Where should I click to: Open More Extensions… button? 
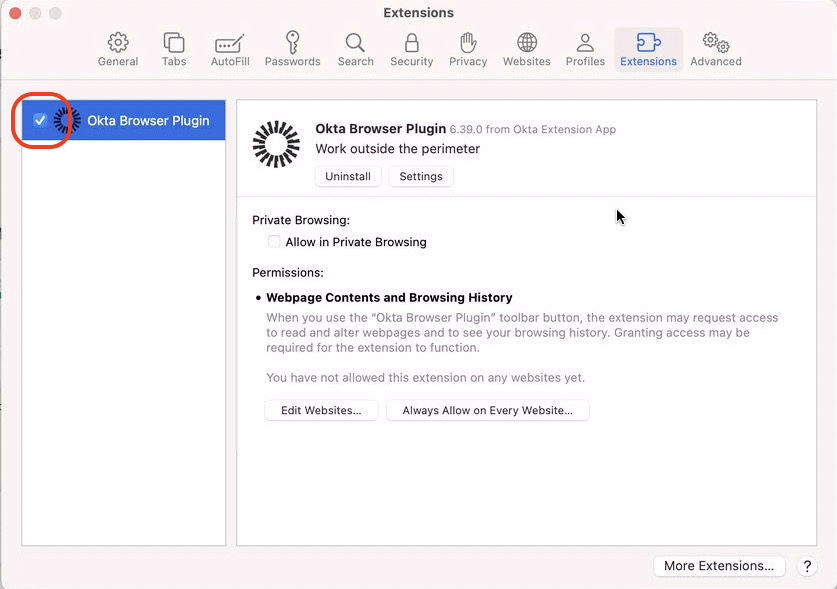tap(719, 566)
